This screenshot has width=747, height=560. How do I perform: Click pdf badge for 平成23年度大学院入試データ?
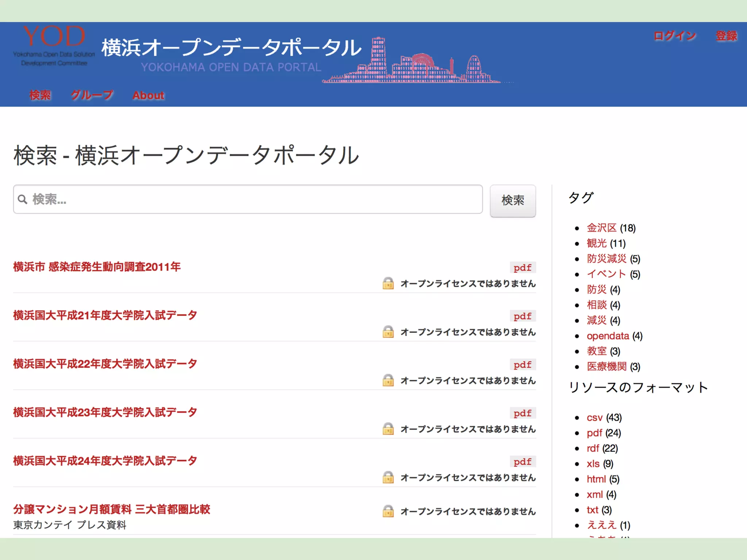523,413
